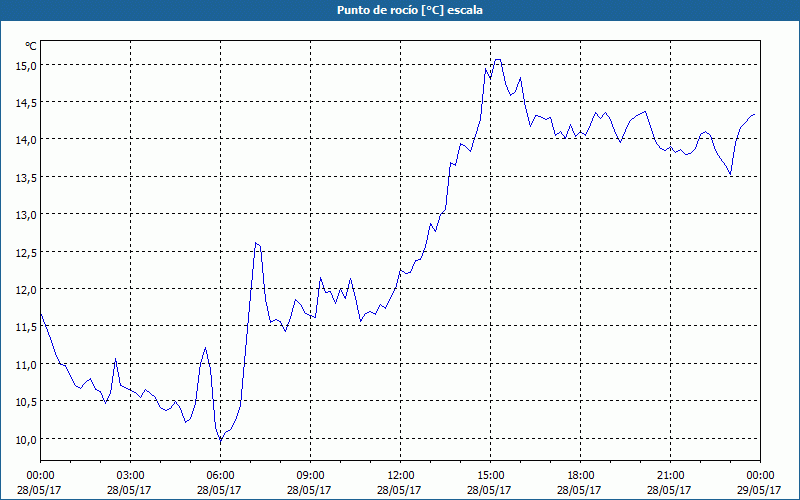Click the 12,0 y-axis label

[x=27, y=289]
